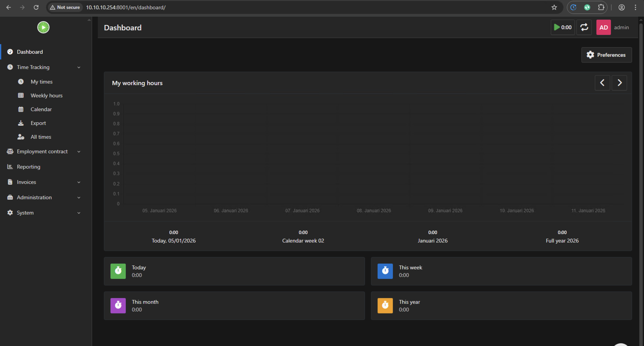Click the Reporting chart icon
The image size is (644, 346).
[x=10, y=167]
